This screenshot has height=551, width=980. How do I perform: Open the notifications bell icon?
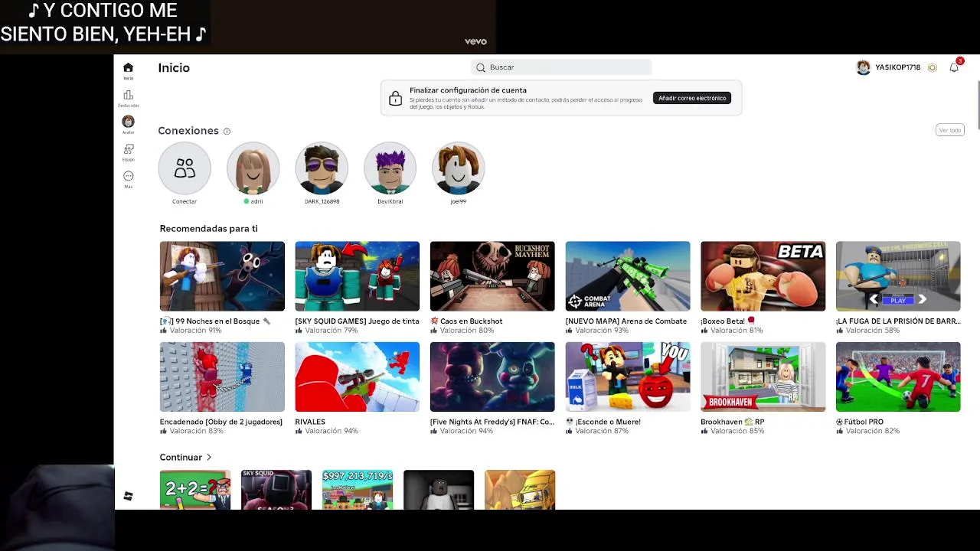point(954,67)
